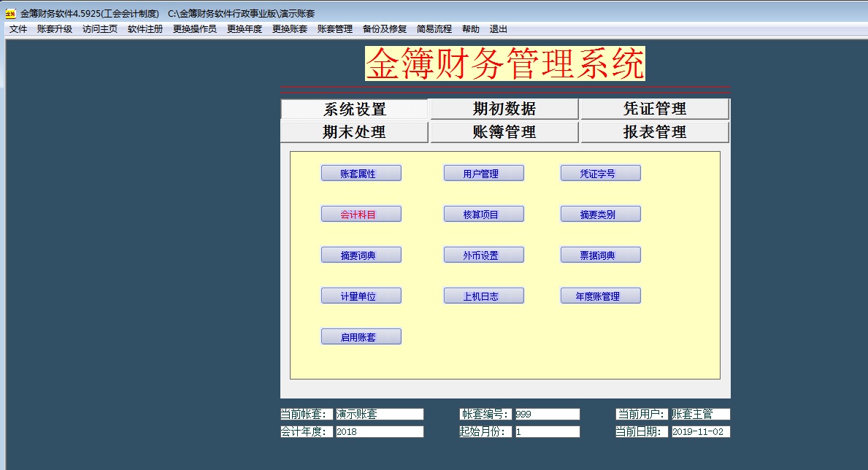Switch to the 报表管理 tab
Screen dimensions: 868x470
(x=655, y=132)
